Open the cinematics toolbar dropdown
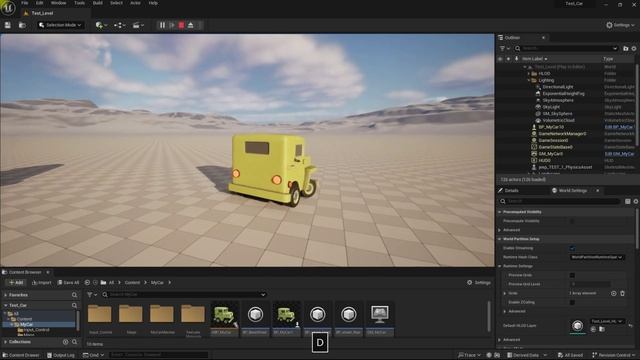 pyautogui.click(x=138, y=25)
